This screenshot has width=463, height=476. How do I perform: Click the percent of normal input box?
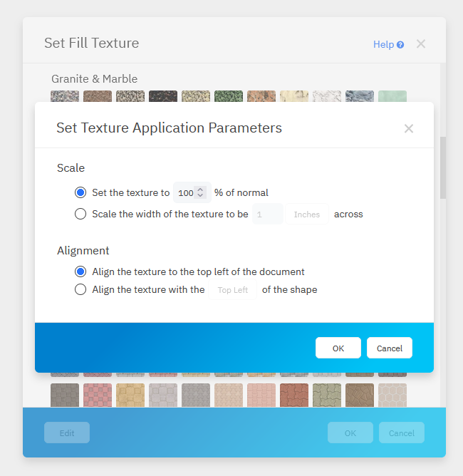coord(185,193)
